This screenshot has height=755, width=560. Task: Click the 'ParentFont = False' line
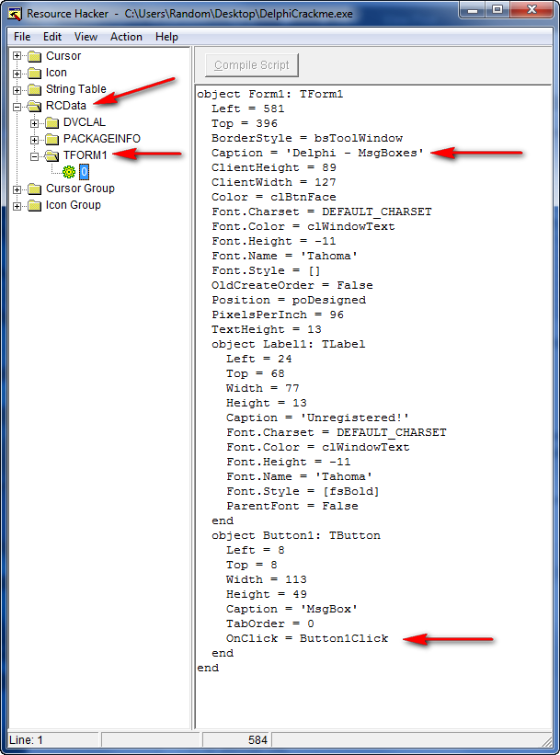click(292, 506)
